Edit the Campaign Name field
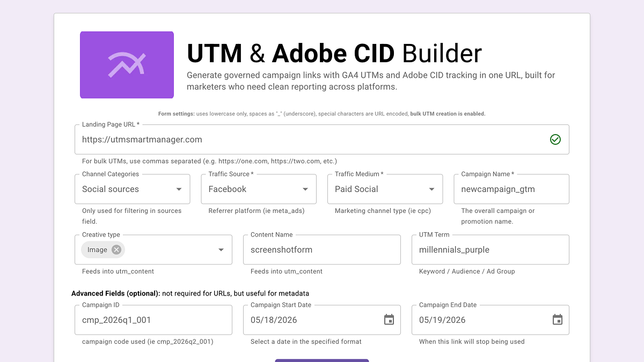This screenshot has width=644, height=362. (511, 189)
